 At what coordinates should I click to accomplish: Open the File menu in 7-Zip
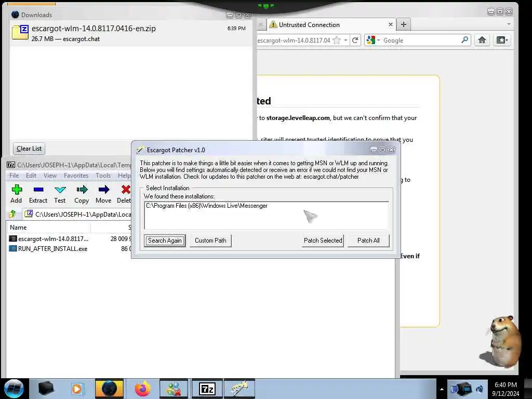click(14, 176)
